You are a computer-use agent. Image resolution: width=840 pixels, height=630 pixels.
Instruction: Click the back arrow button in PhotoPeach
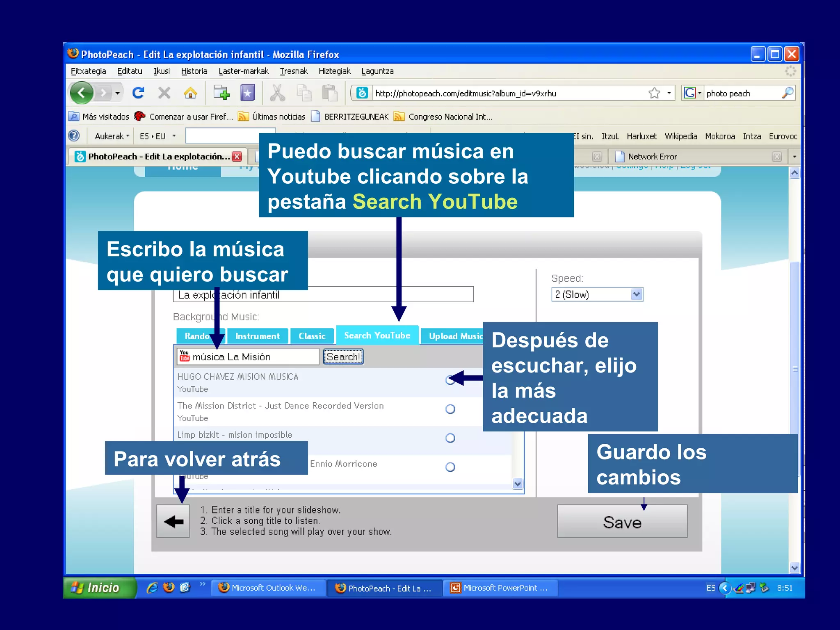pyautogui.click(x=173, y=521)
